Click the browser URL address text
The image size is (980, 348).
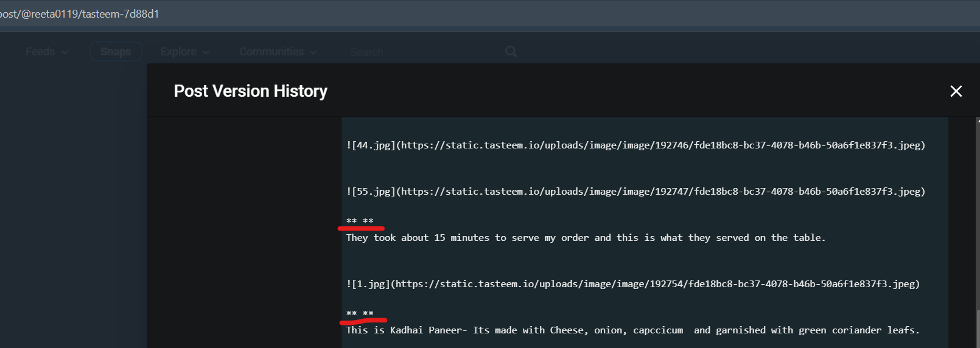pos(79,13)
